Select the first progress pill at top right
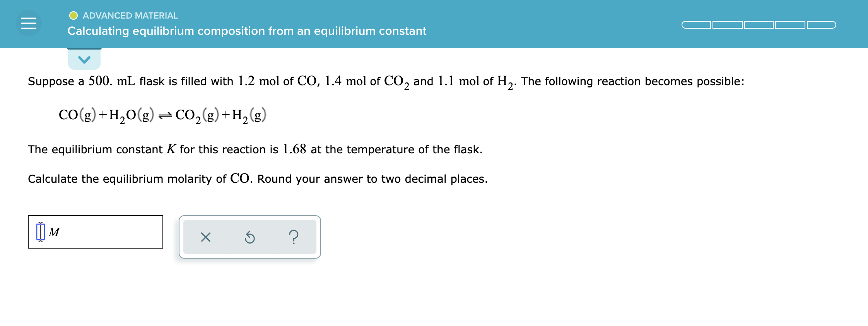 (x=696, y=25)
